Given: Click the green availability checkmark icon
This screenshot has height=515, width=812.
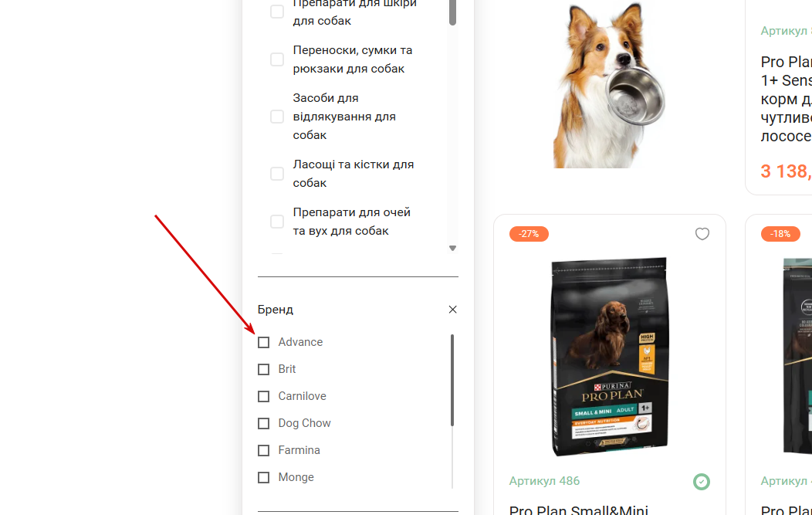Looking at the screenshot, I should (x=702, y=482).
